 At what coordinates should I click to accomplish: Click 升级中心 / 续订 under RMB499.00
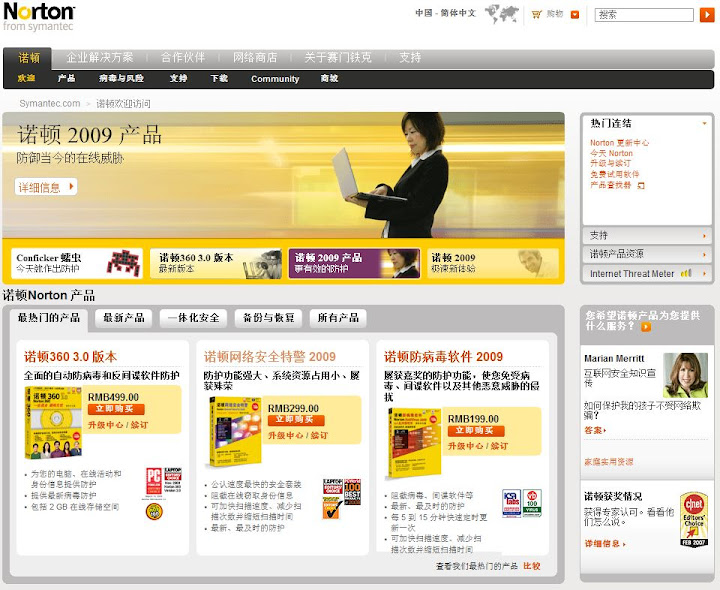[x=118, y=425]
